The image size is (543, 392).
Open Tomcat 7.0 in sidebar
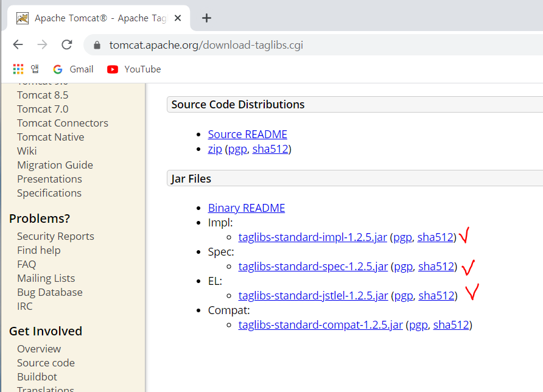[x=43, y=109]
